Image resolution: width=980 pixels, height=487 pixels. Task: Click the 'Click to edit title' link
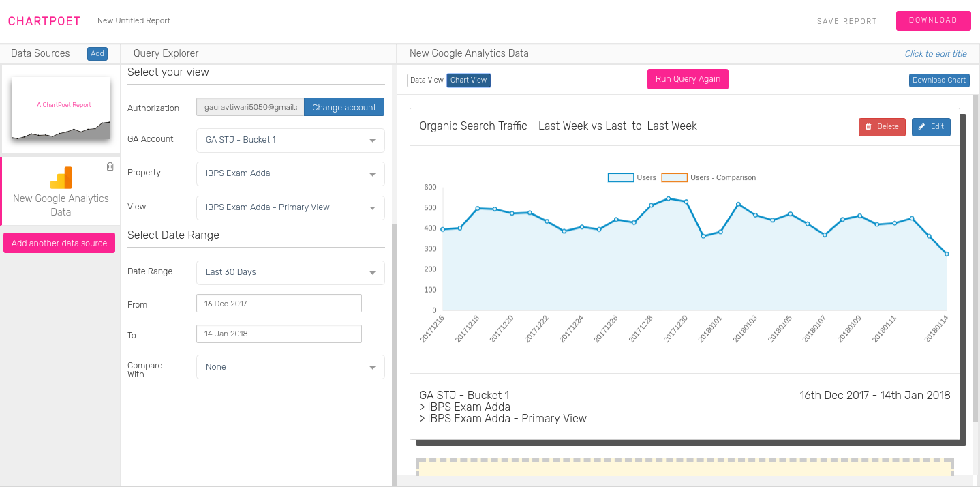(935, 54)
